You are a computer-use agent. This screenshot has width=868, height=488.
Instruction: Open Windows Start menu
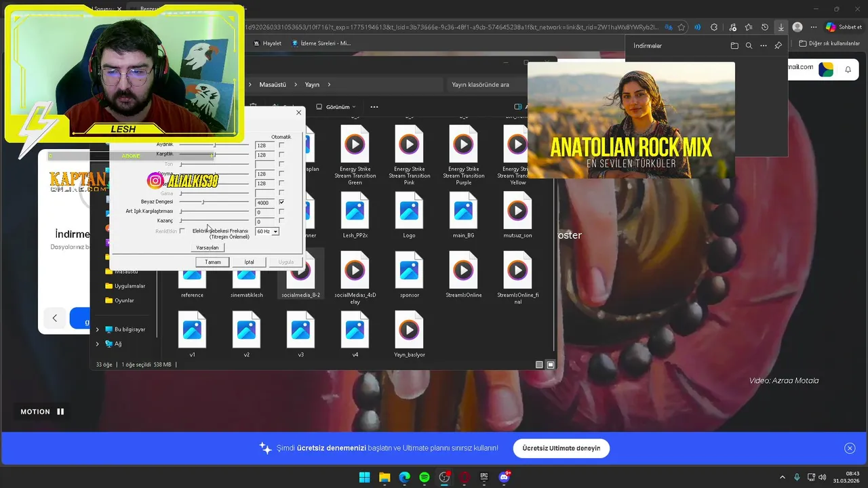pyautogui.click(x=364, y=477)
